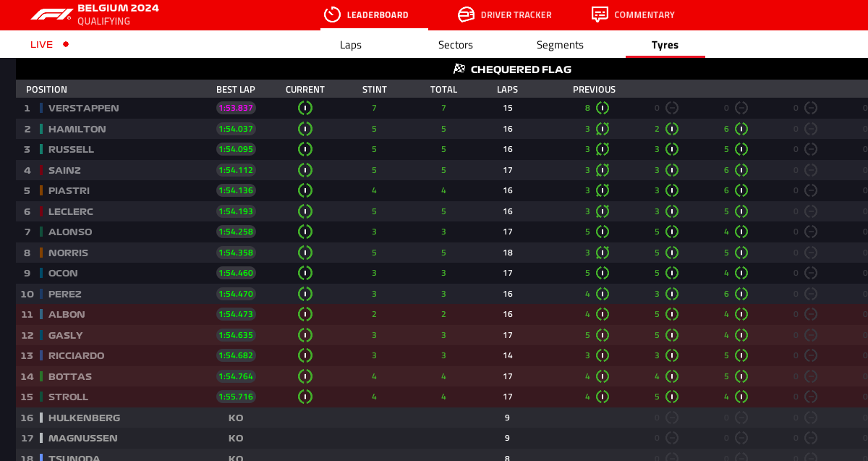Click the red LIVE indicator dot

click(66, 44)
